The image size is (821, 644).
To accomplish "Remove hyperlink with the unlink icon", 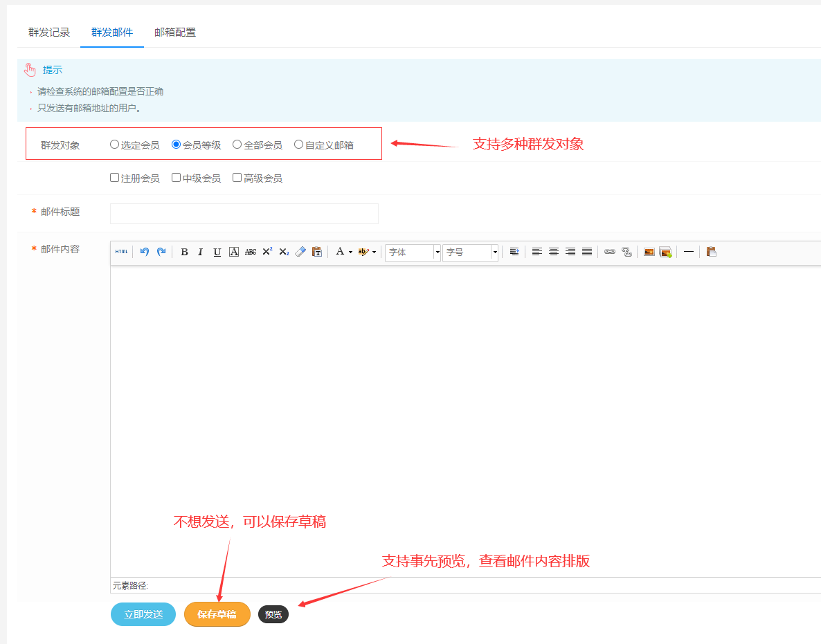I will 626,252.
